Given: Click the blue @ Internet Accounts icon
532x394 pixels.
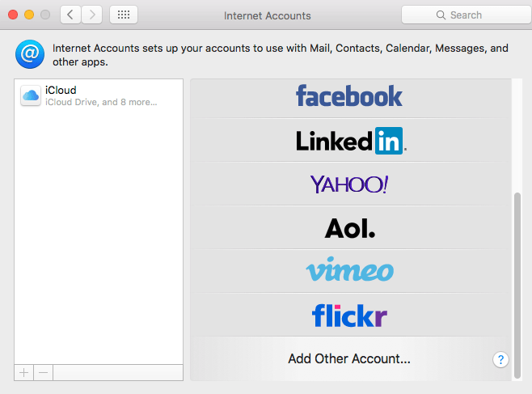Looking at the screenshot, I should click(x=30, y=54).
